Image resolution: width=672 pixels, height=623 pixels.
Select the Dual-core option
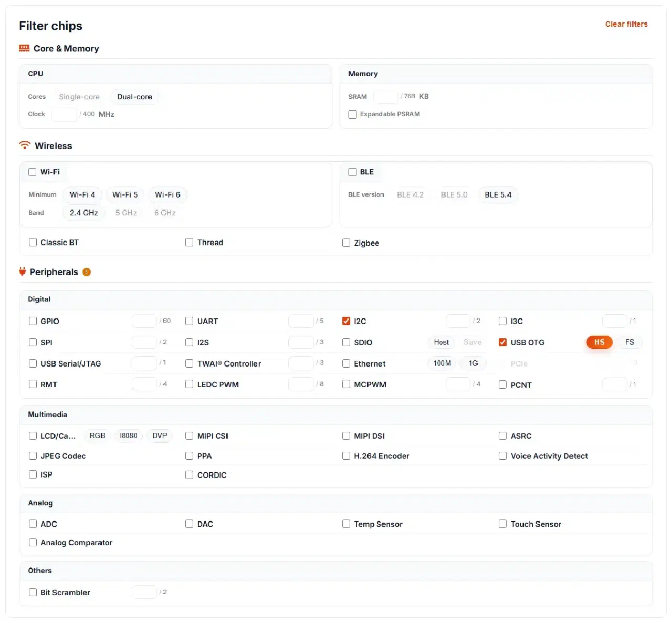point(135,97)
